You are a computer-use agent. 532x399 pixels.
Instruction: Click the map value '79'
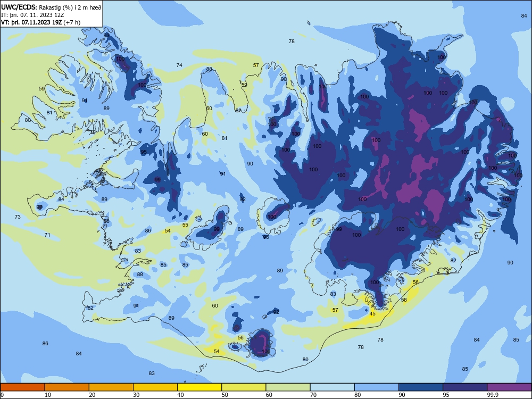pos(92,132)
